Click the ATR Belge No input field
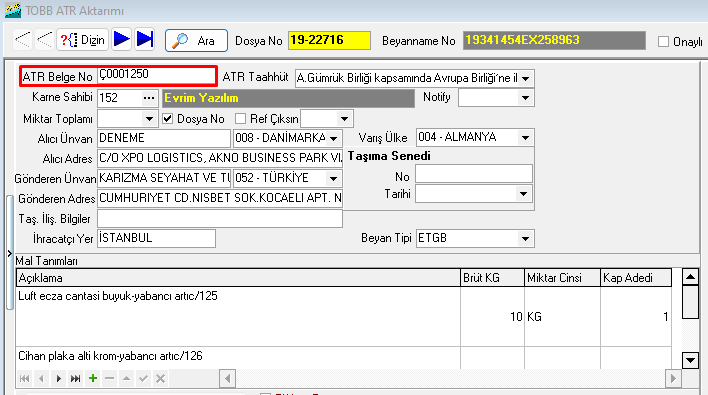Viewport: 708px width, 395px height. (156, 75)
